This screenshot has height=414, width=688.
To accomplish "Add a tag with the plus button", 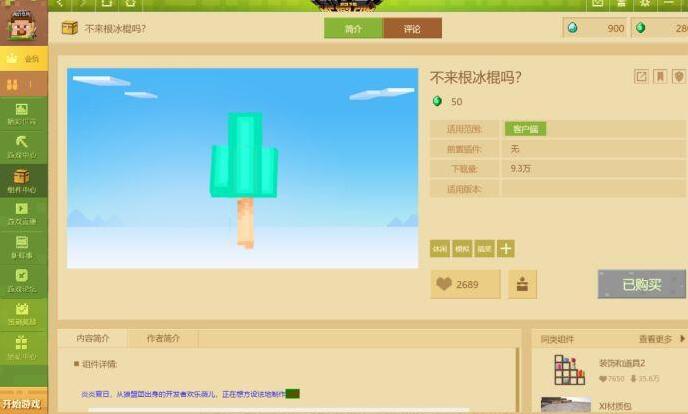I will (x=506, y=249).
